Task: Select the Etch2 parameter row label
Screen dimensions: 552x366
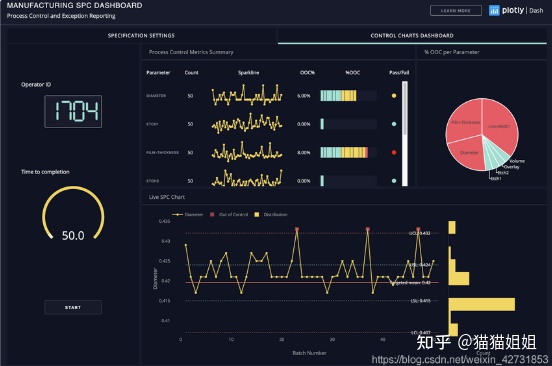Action: (152, 181)
